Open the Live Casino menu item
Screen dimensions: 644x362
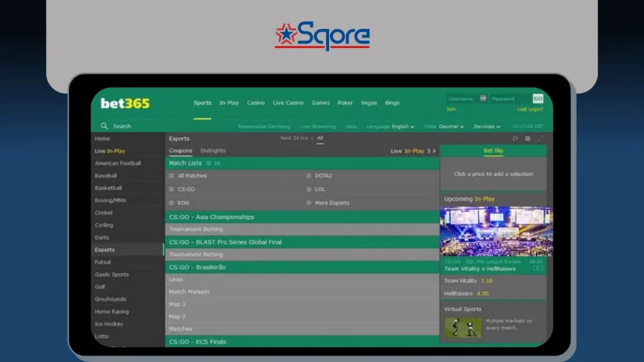(288, 103)
